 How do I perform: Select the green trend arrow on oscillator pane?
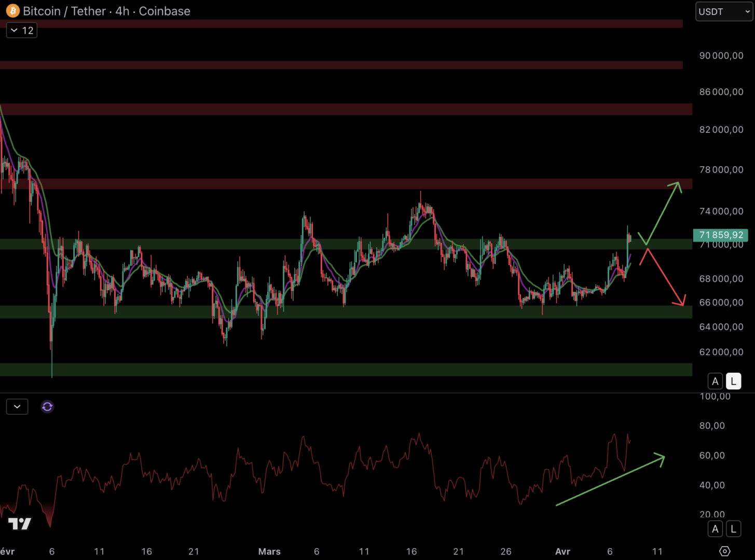click(610, 481)
